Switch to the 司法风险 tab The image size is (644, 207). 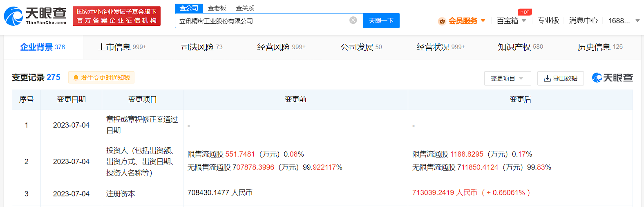[202, 47]
